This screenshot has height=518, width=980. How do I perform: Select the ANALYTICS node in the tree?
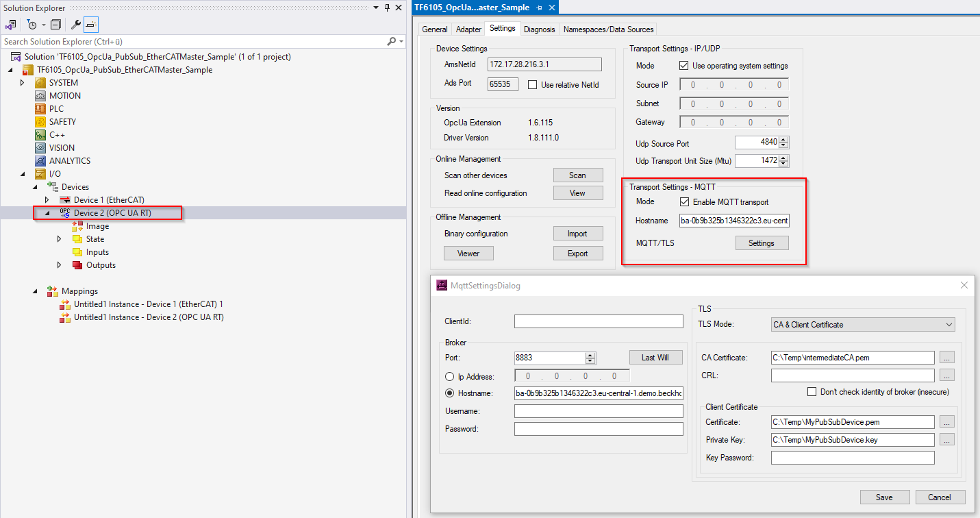(x=69, y=161)
